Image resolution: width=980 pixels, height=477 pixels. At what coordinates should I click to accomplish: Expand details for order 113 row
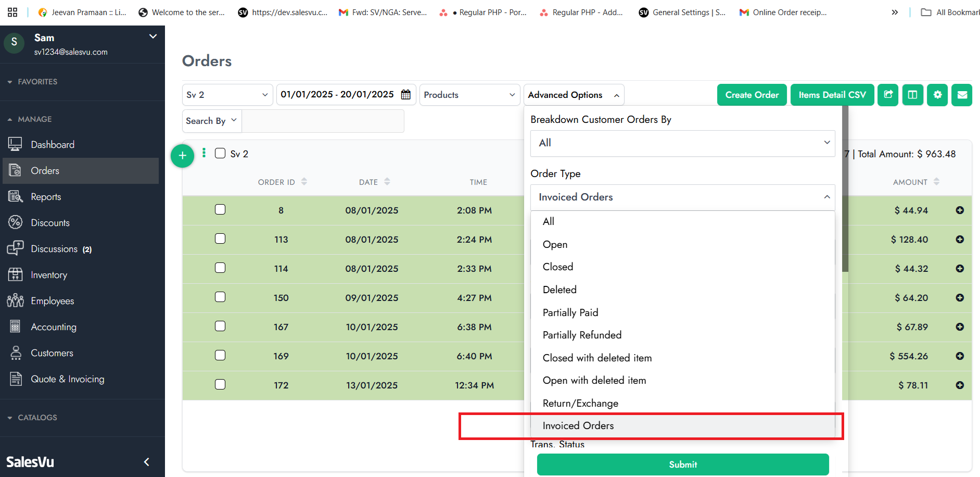click(960, 240)
